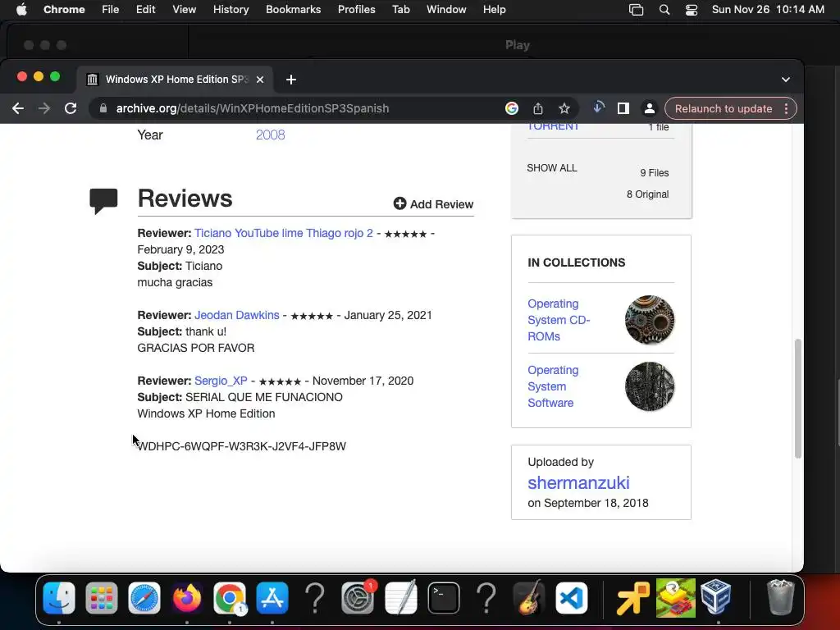Viewport: 840px width, 630px height.
Task: Open Chrome three-dot menu
Action: click(x=786, y=108)
